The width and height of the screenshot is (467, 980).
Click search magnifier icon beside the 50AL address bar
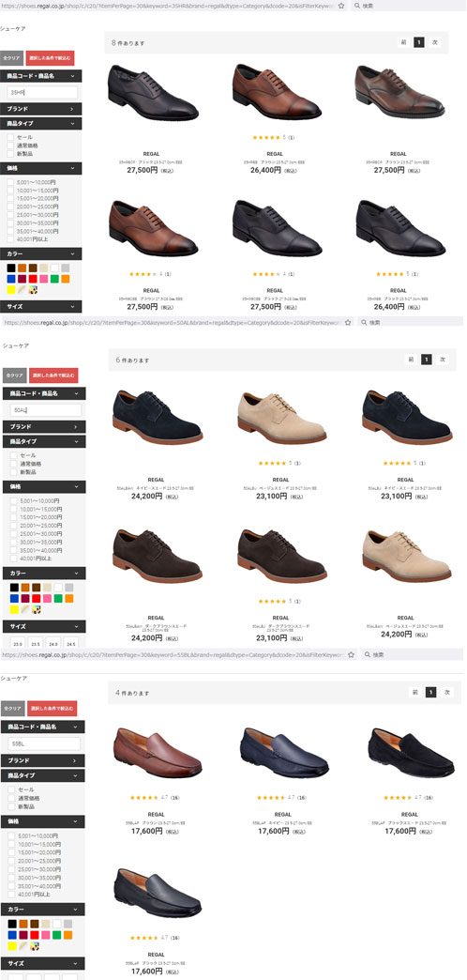click(x=364, y=323)
